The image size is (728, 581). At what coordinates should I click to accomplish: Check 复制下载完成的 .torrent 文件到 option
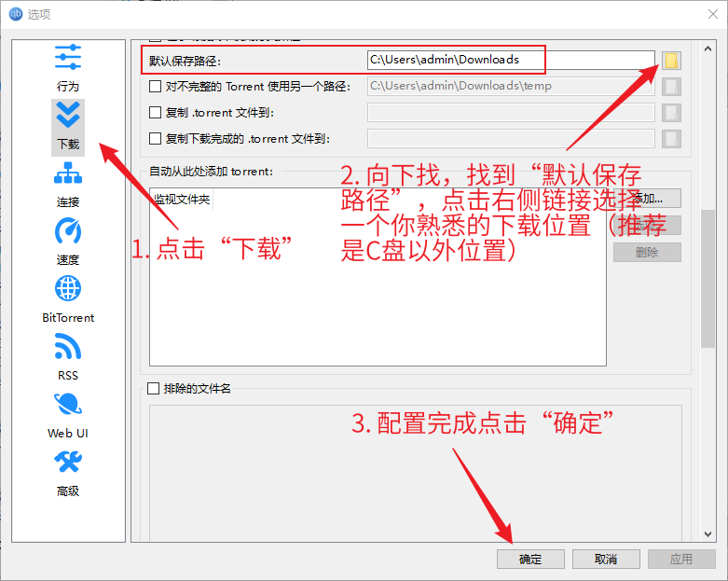point(156,139)
